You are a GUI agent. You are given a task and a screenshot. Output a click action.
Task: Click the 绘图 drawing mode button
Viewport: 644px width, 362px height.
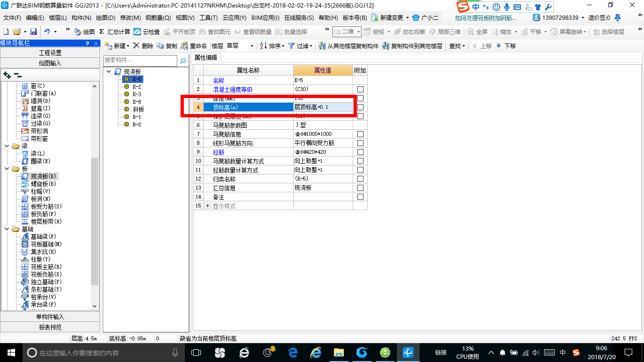84,32
